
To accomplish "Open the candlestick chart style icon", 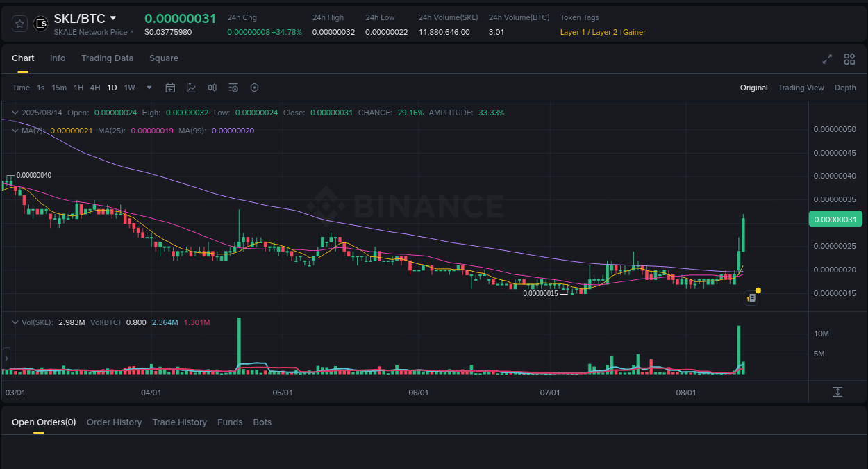I will 212,88.
